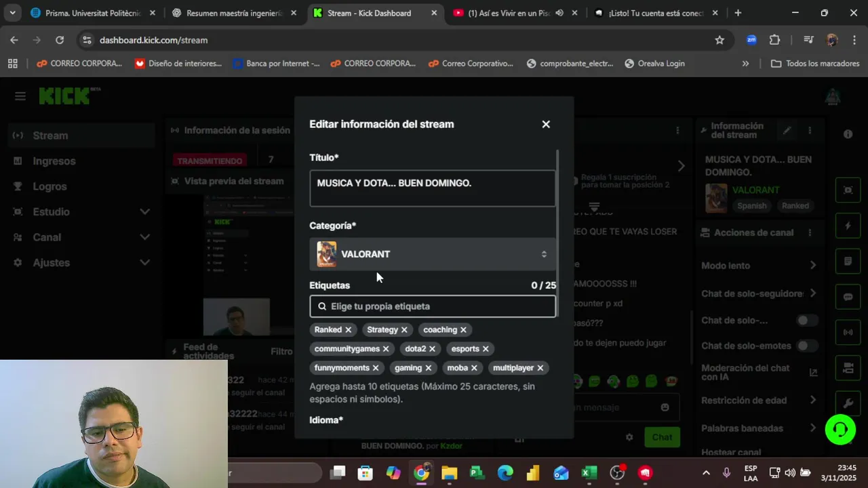868x488 pixels.
Task: Open Stream in sidebar
Action: tap(81, 136)
